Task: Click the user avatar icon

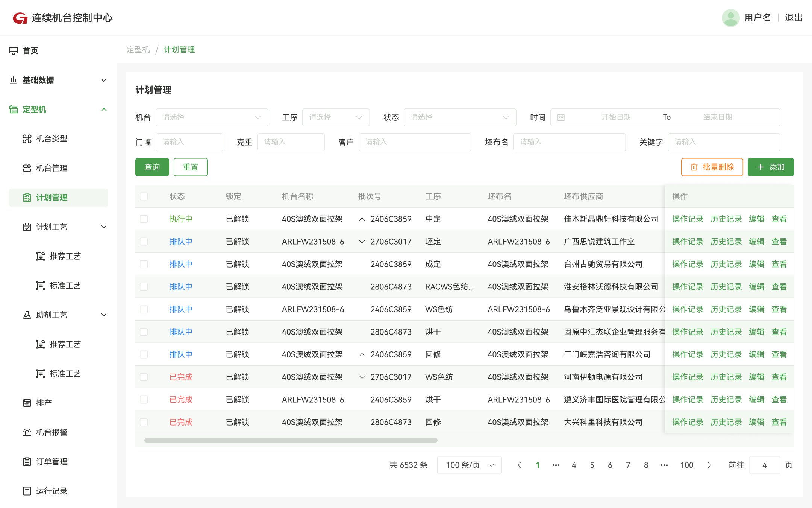Action: [730, 18]
